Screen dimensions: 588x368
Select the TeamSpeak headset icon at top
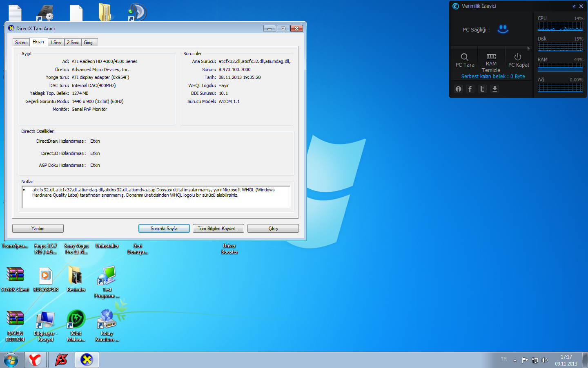pos(137,12)
